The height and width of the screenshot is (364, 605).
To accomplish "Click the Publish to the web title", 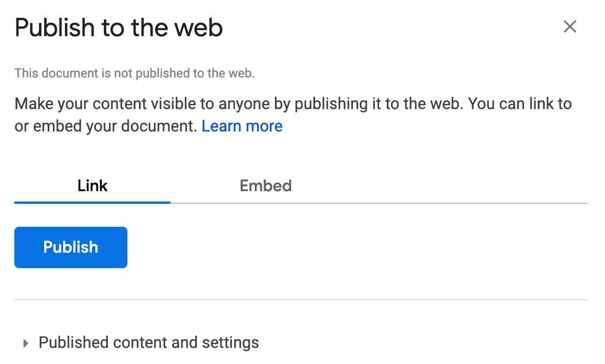I will point(118,28).
